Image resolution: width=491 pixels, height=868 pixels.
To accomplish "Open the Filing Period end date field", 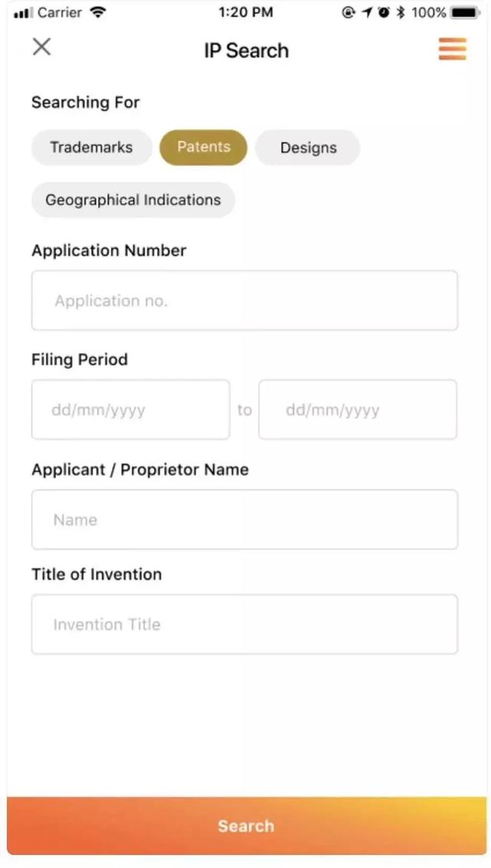I will (x=358, y=409).
